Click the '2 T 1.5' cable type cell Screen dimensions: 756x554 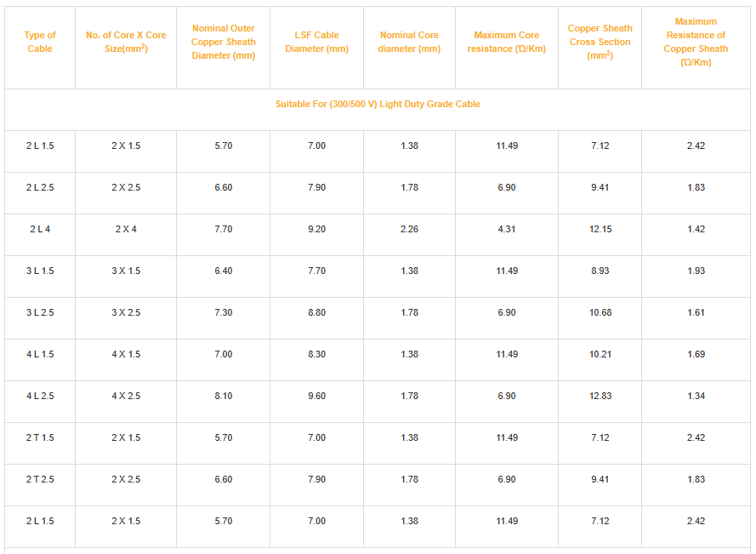40,437
